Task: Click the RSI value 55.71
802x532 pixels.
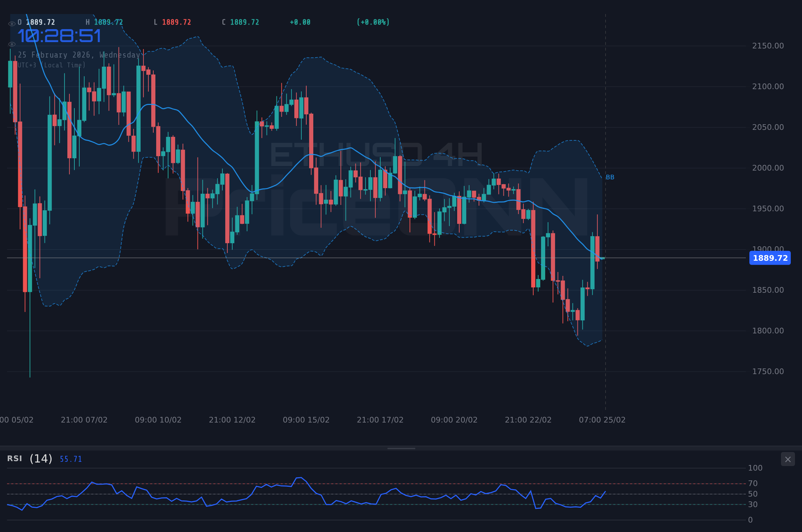Action: (x=70, y=459)
